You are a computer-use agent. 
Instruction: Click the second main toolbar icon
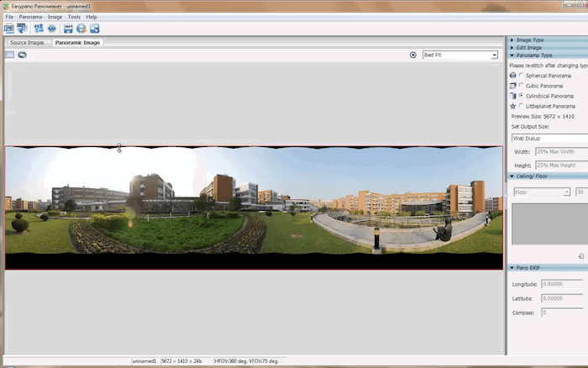[x=21, y=28]
